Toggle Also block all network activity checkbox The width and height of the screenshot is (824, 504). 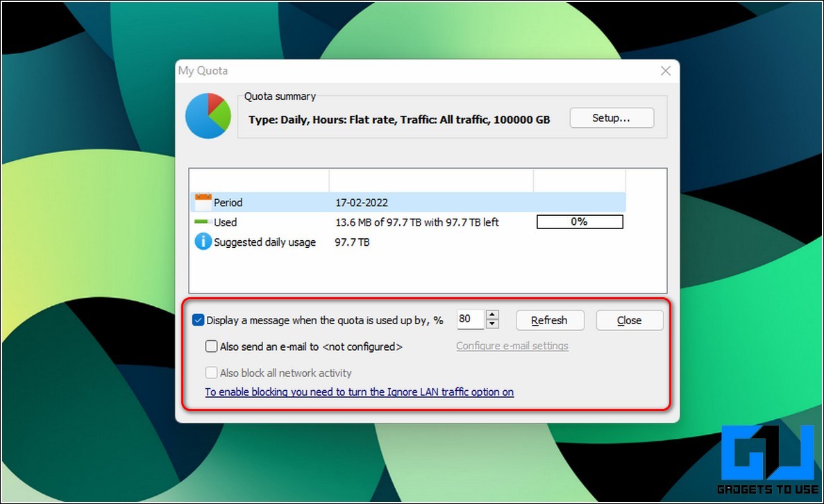coord(211,373)
